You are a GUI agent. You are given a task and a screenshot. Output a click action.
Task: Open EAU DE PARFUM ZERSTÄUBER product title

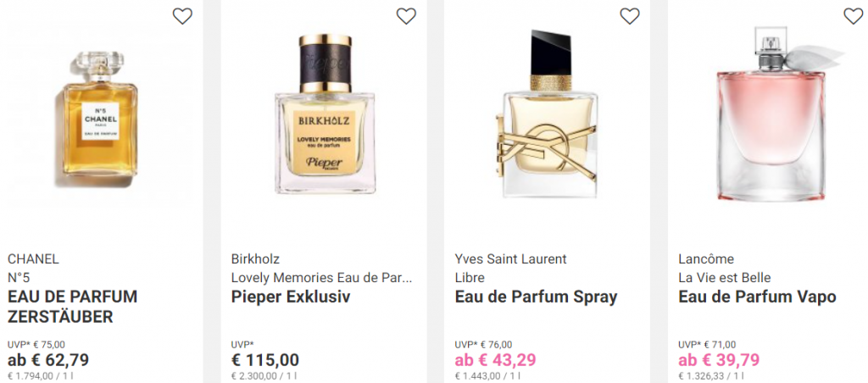click(73, 307)
